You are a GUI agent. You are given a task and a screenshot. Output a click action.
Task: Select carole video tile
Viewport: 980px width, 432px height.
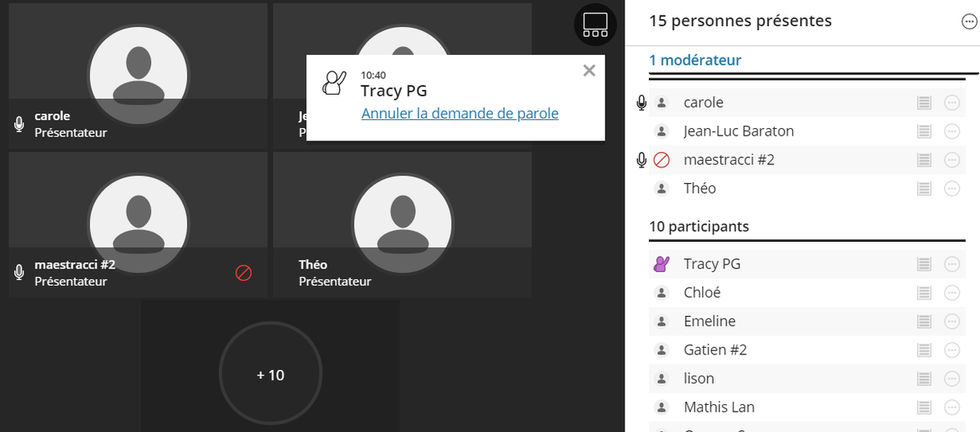coord(138,75)
